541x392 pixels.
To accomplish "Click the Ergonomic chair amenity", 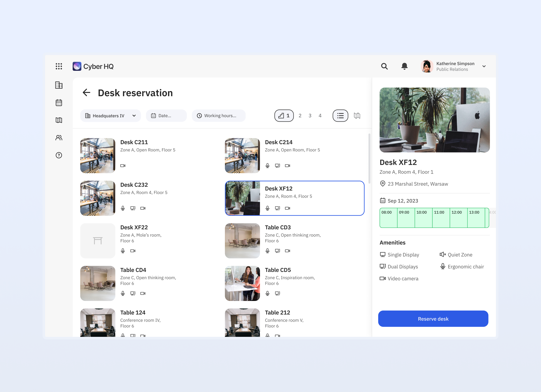I will coord(462,266).
